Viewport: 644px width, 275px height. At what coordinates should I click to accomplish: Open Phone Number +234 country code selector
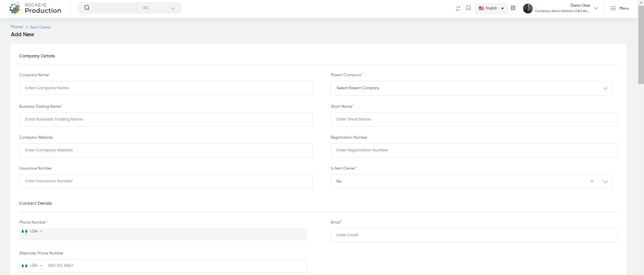pyautogui.click(x=32, y=232)
